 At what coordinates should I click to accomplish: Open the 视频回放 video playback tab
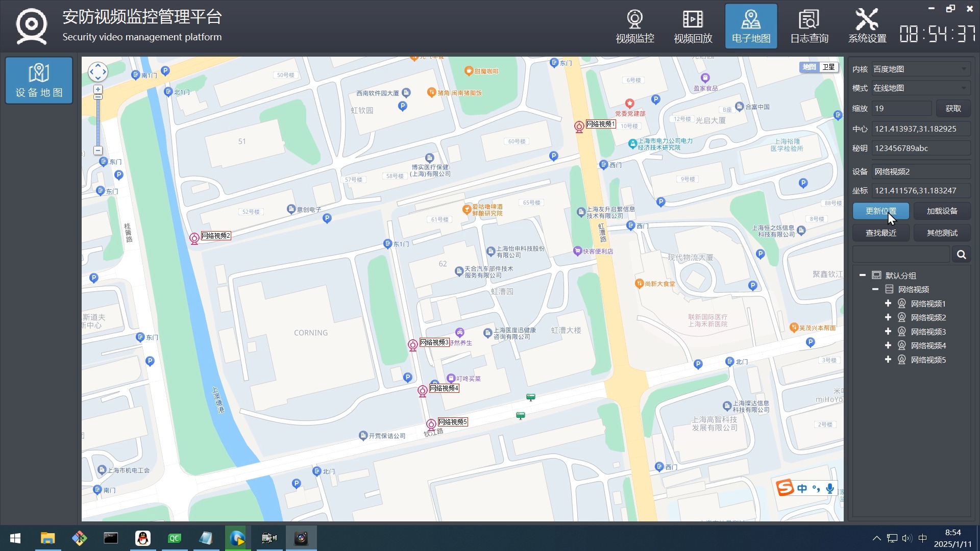point(693,27)
